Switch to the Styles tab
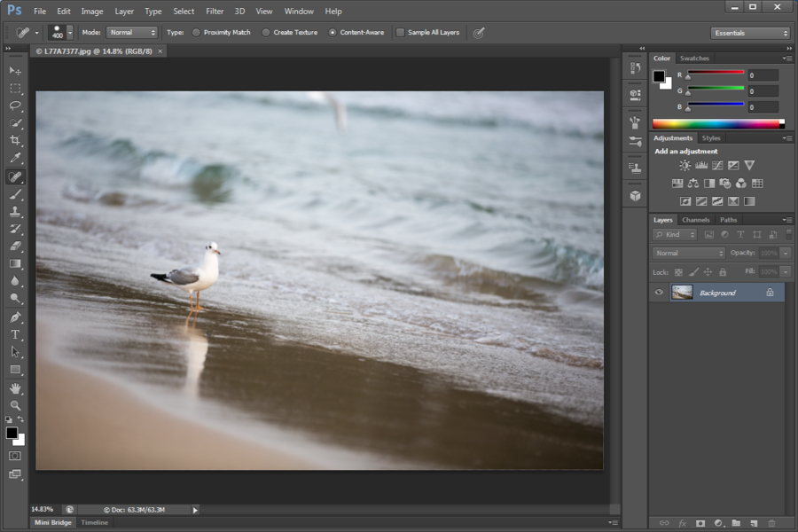 point(711,138)
